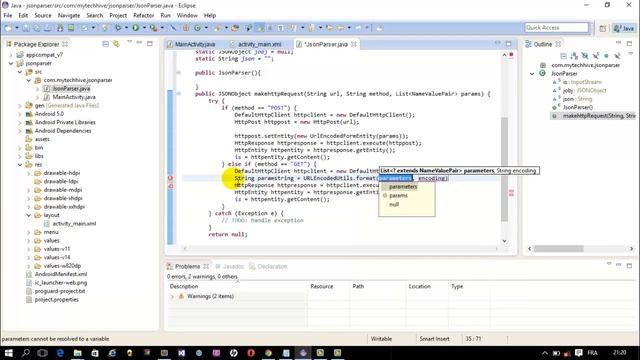Switch to activity_main.xml editor tab
Screen dimensions: 640x360
coord(259,44)
